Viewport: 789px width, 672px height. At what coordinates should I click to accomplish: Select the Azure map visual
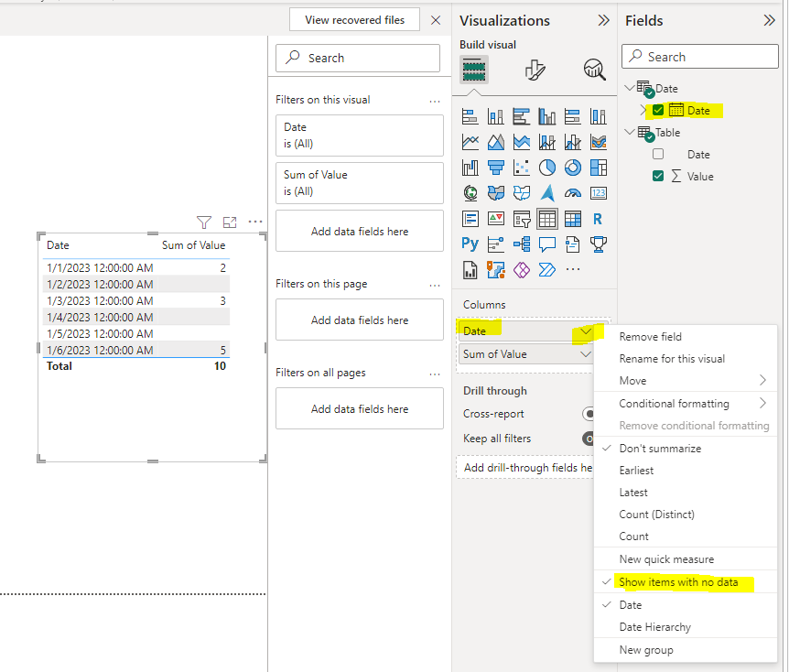[x=547, y=193]
